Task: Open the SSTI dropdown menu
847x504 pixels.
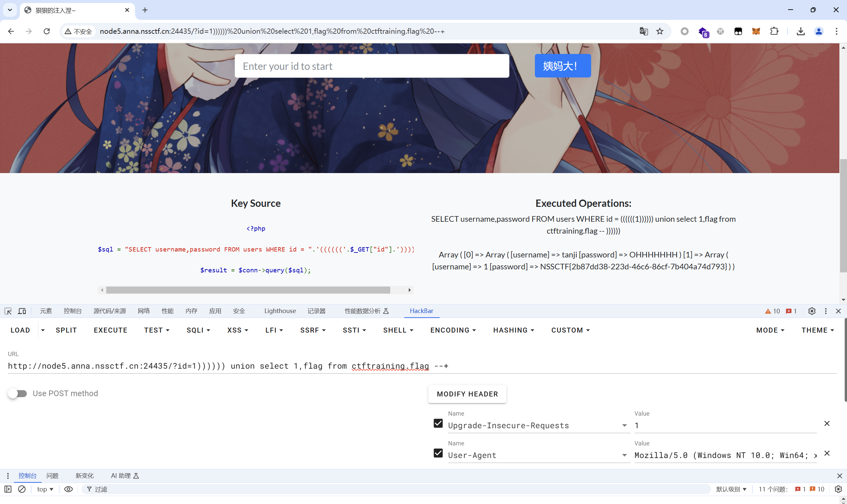Action: (354, 330)
